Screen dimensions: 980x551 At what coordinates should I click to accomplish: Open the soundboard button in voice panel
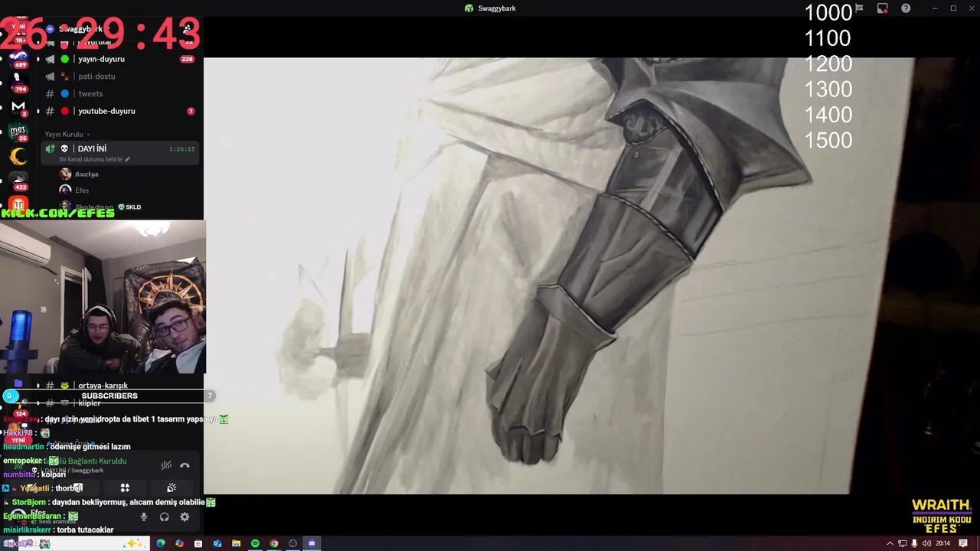tap(171, 488)
